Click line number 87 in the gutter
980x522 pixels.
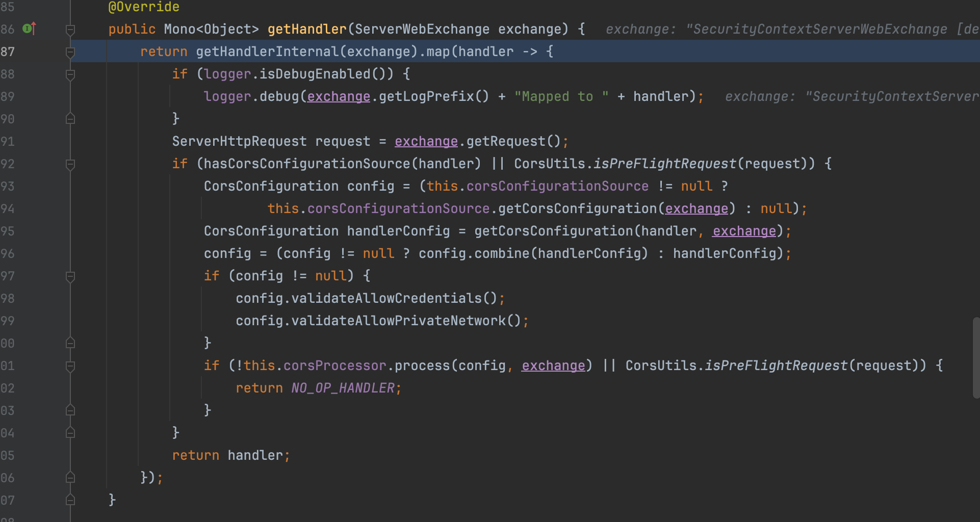(x=8, y=51)
